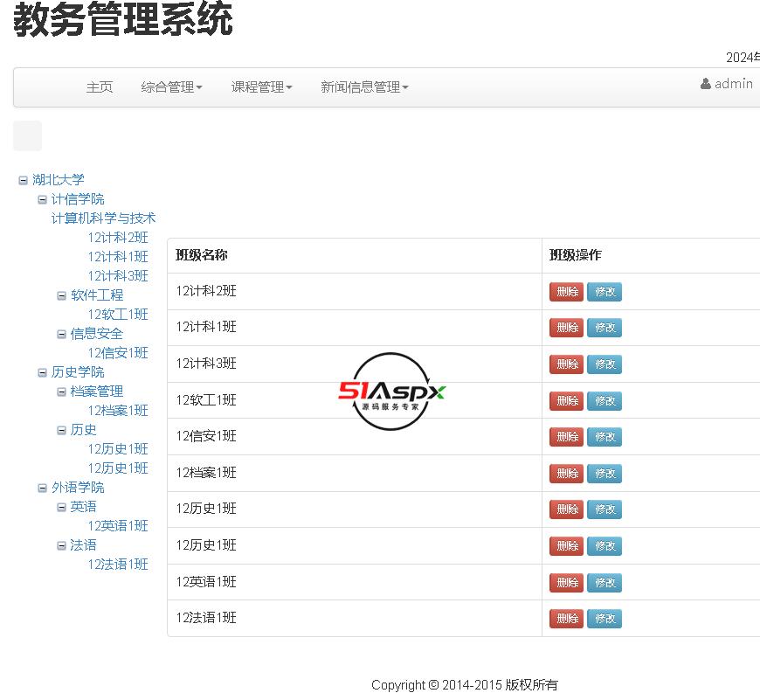Image resolution: width=760 pixels, height=700 pixels.
Task: Collapse the 历史学院 tree branch
Action: (x=42, y=372)
